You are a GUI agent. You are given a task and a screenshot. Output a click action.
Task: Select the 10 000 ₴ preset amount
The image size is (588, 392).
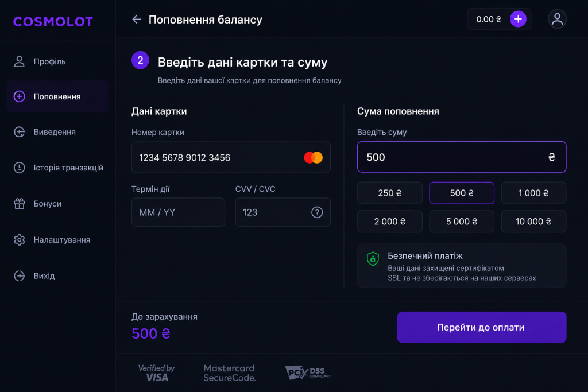(x=533, y=222)
